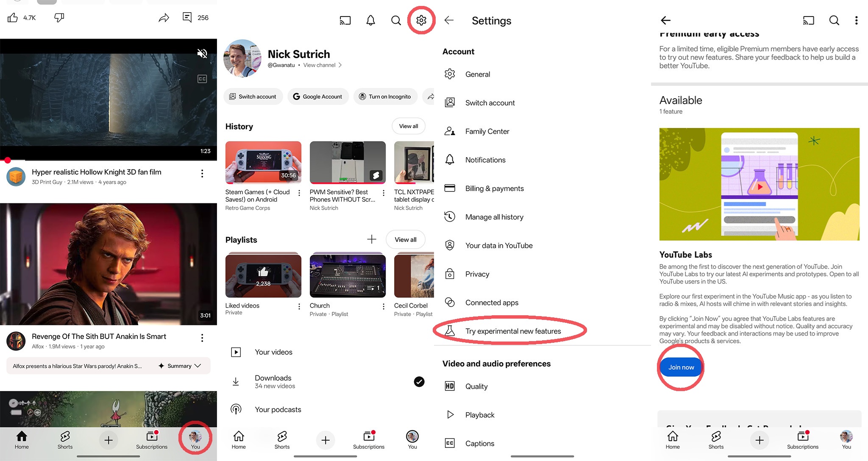
Task: Tap the notifications bell in the top bar
Action: pos(370,20)
